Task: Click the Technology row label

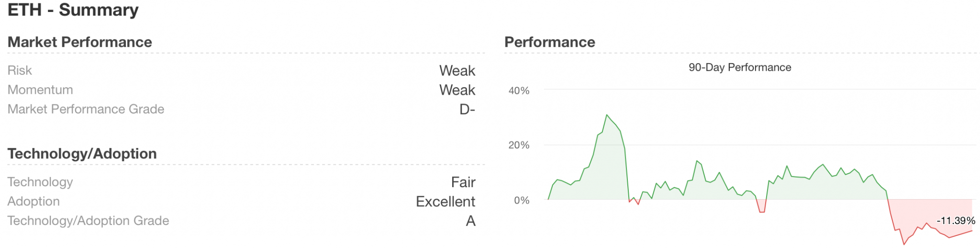Action: click(40, 182)
